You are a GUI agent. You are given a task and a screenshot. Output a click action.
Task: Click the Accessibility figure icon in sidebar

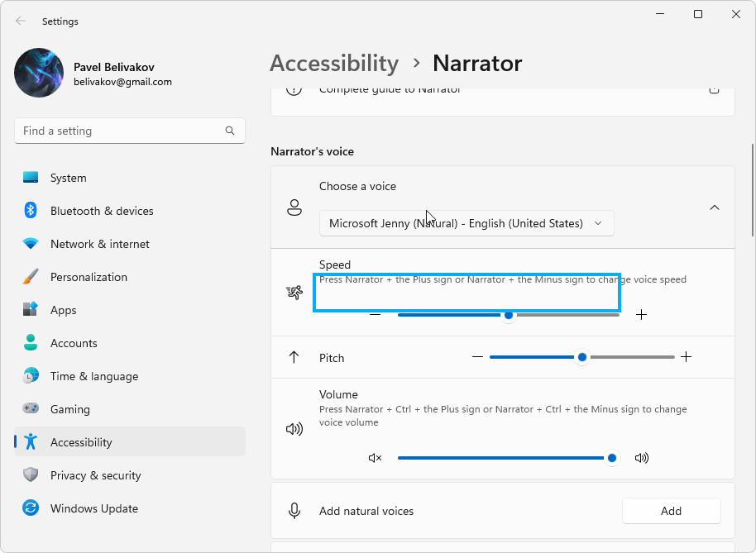[31, 441]
